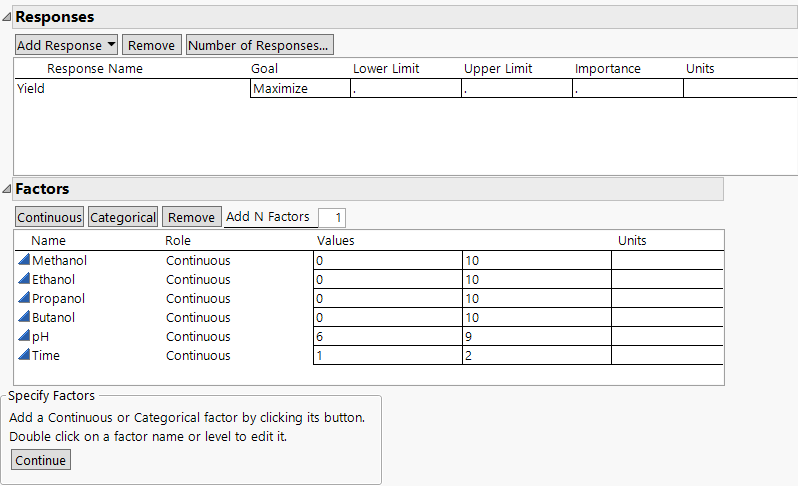Select the Yield Lower Limit cell
Screen dimensions: 798x486
point(405,88)
